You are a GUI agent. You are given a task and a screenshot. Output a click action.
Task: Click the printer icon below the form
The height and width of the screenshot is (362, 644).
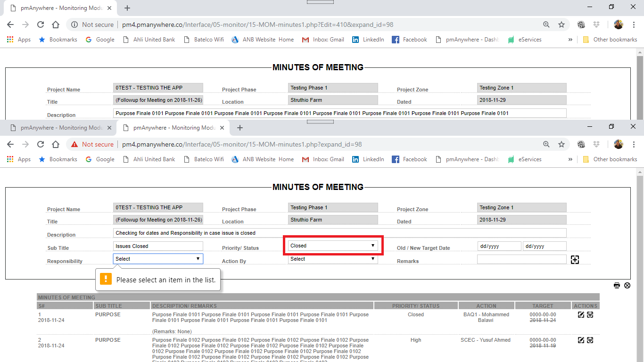point(617,286)
